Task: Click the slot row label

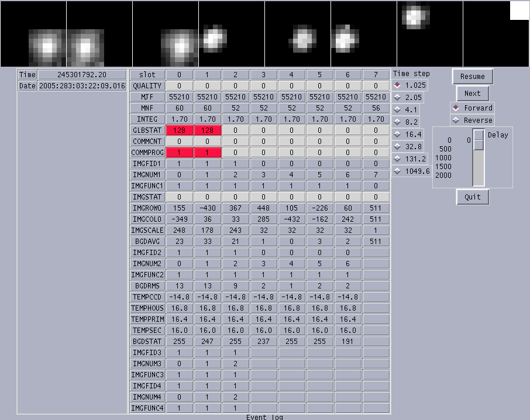Action: pos(147,75)
